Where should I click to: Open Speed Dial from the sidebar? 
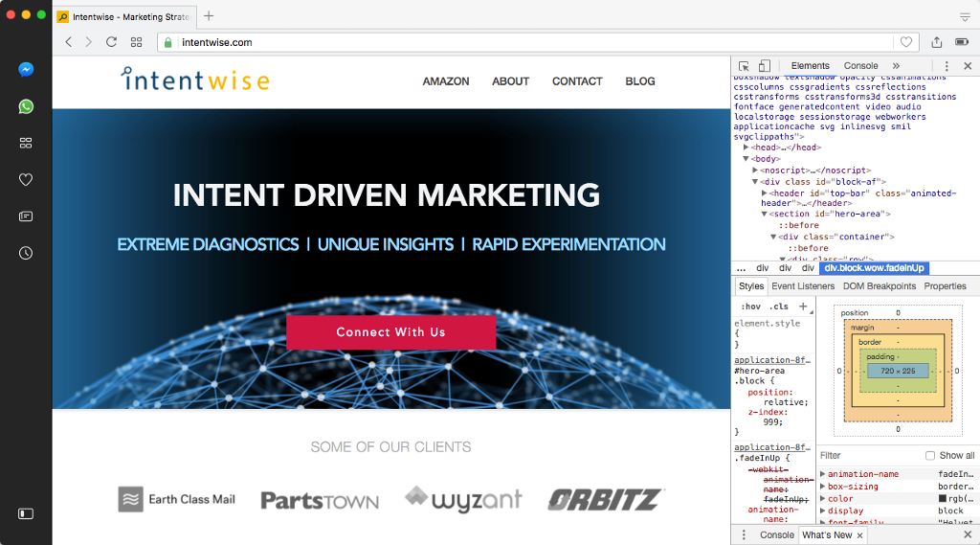pos(26,144)
